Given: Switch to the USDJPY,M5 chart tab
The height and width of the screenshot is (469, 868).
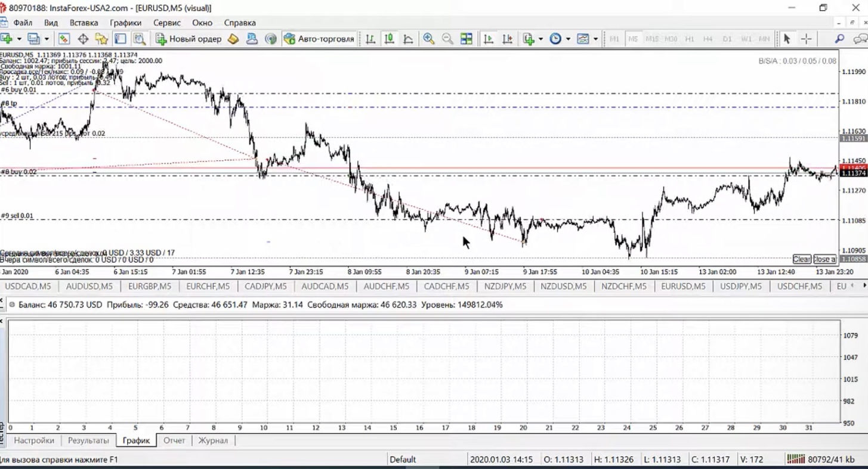Looking at the screenshot, I should [741, 286].
